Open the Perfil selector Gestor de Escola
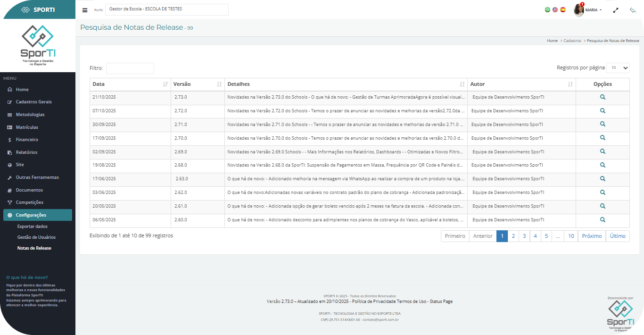The width and height of the screenshot is (644, 335). click(167, 9)
